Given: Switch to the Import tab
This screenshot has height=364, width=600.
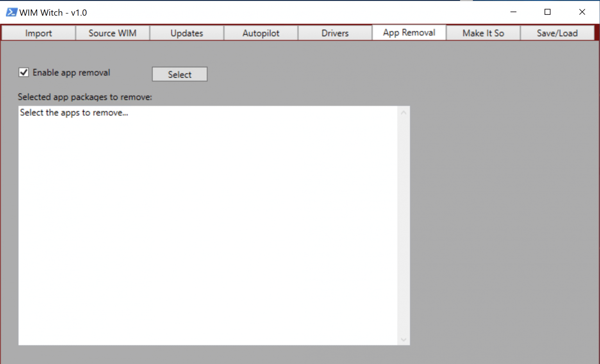Looking at the screenshot, I should pyautogui.click(x=38, y=33).
